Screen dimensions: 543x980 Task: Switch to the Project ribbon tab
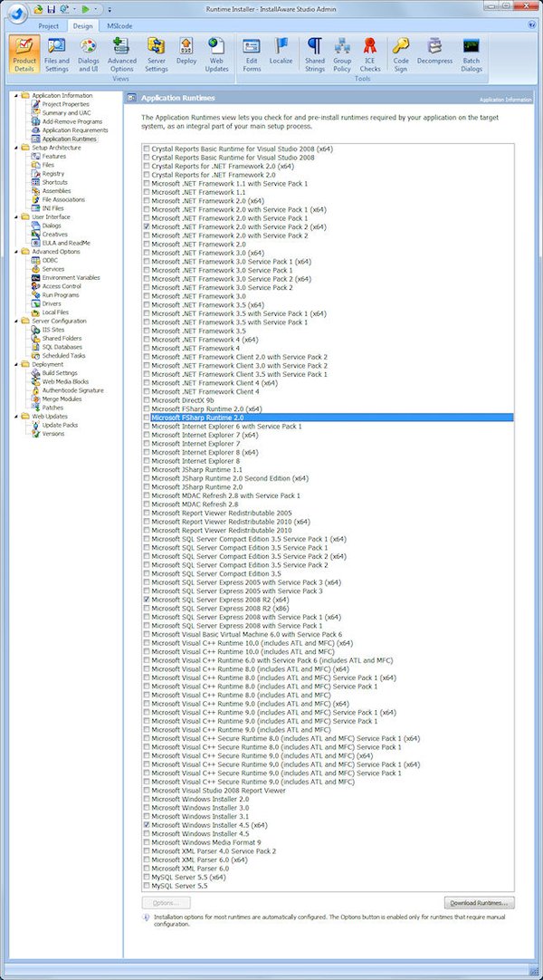[49, 26]
